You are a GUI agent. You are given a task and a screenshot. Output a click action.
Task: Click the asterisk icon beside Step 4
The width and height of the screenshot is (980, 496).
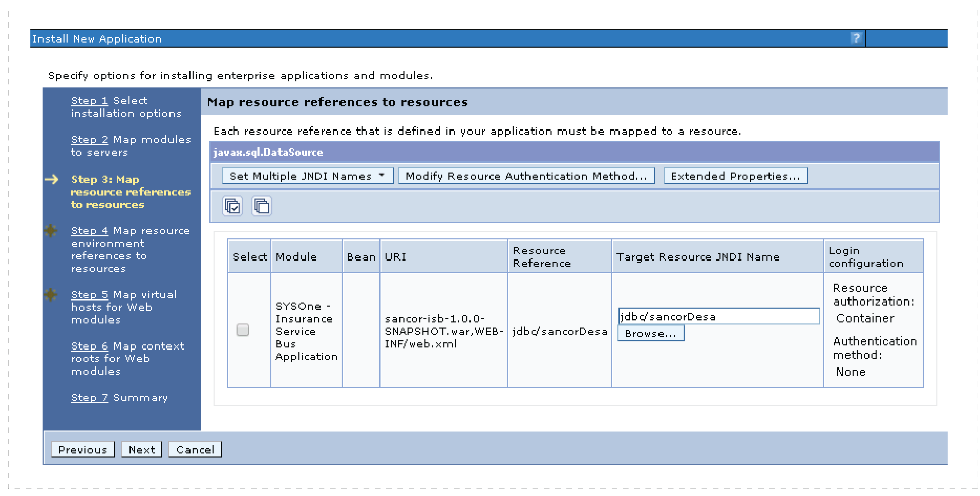[51, 230]
